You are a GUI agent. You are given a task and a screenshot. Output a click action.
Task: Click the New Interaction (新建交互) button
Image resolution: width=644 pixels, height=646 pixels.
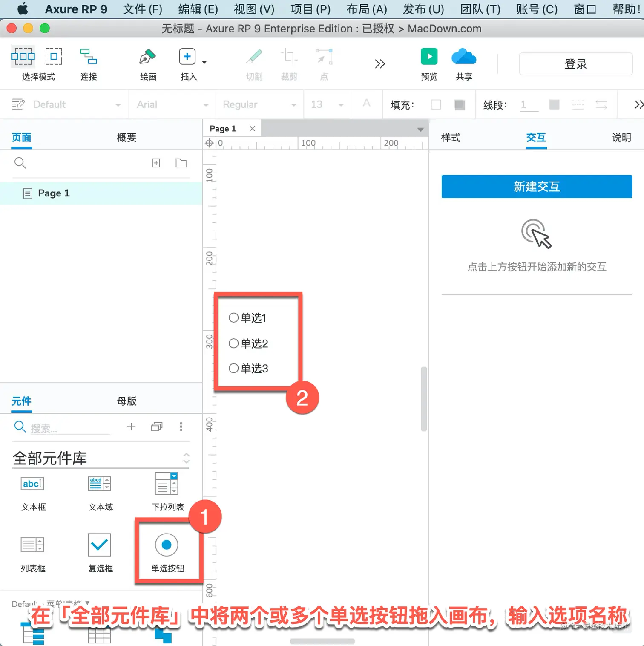pyautogui.click(x=537, y=187)
